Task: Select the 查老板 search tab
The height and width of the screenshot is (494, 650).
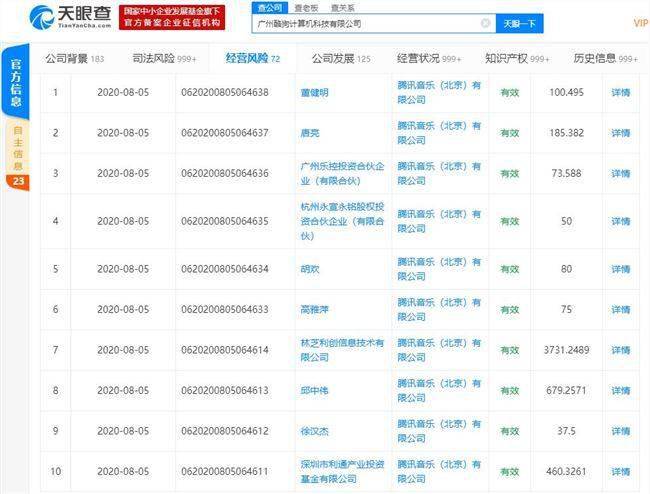Action: [306, 8]
